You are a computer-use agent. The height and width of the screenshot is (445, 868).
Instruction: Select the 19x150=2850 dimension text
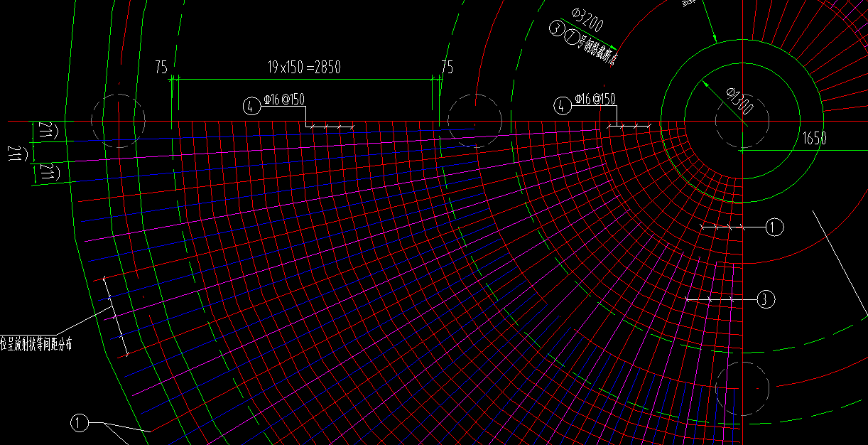point(304,68)
